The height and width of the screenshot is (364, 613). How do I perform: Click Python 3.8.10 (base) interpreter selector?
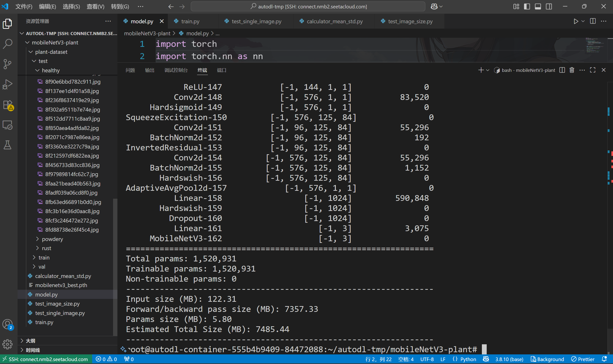[509, 359]
